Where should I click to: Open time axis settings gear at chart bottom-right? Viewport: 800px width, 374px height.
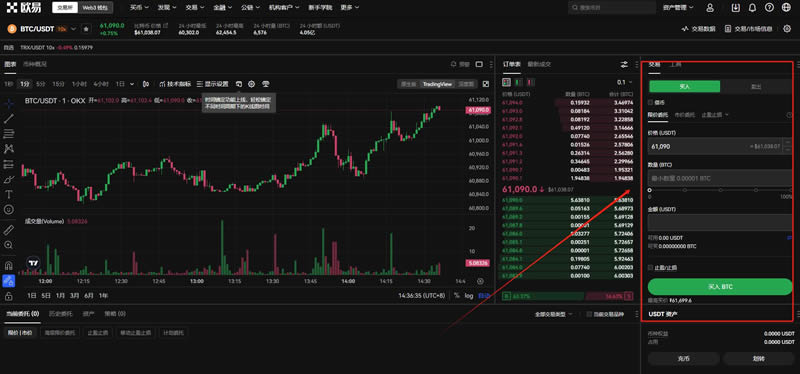click(x=480, y=281)
